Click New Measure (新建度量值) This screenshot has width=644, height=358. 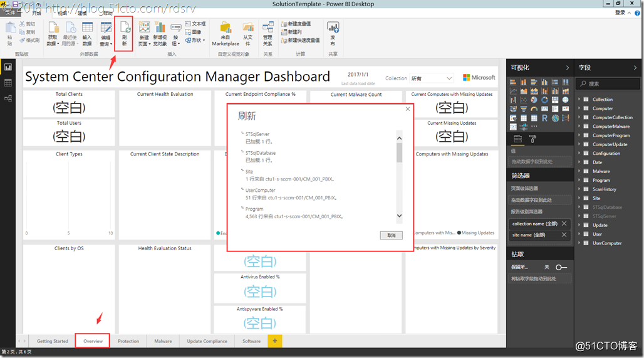pyautogui.click(x=296, y=24)
